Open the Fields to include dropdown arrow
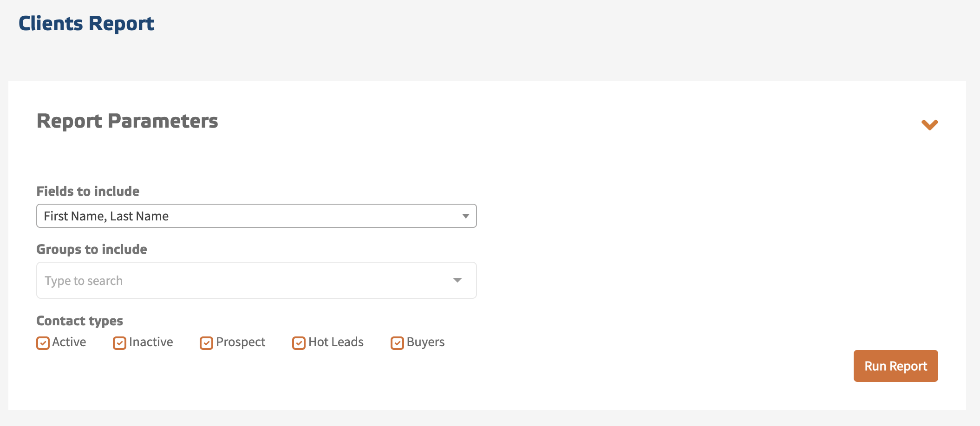 tap(465, 216)
